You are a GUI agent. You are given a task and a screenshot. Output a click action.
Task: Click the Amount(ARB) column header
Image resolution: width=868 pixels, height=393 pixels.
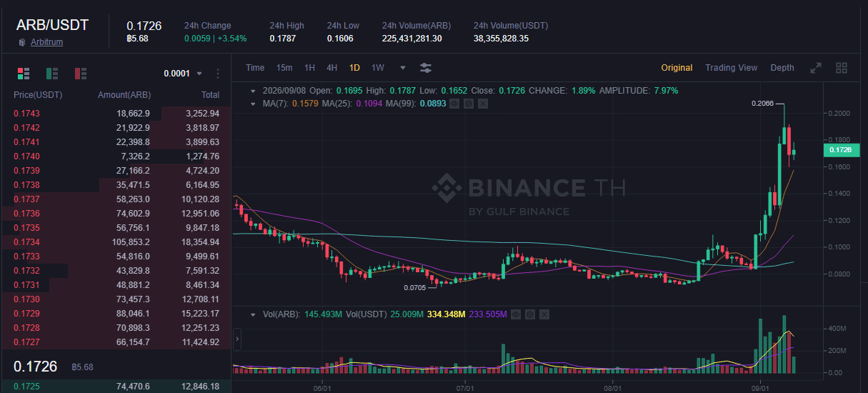click(x=124, y=95)
